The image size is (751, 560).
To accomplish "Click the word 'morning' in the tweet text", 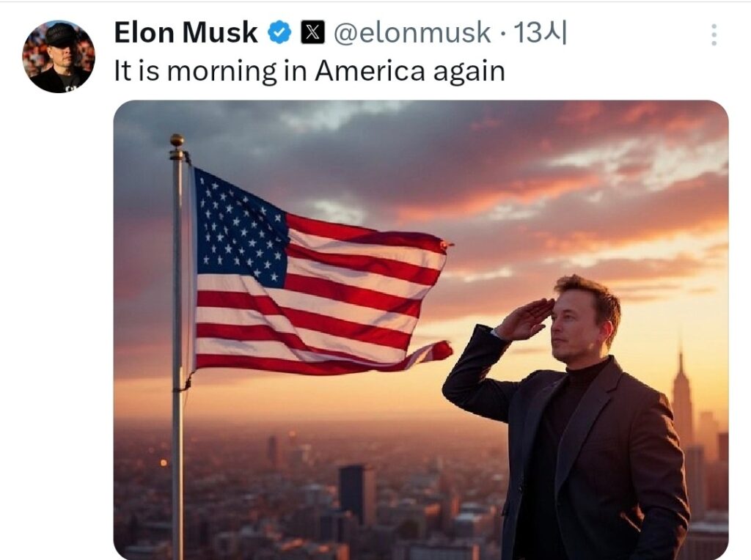I will pos(221,73).
